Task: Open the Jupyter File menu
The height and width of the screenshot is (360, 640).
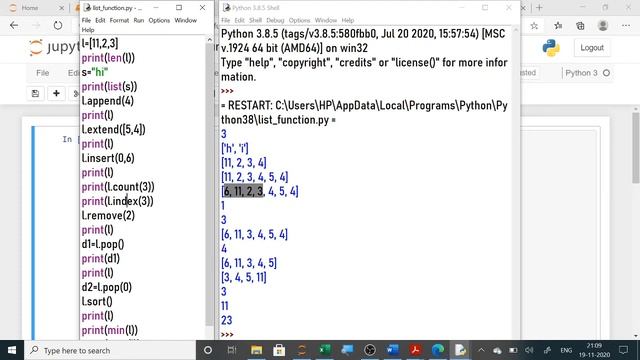Action: click(x=42, y=73)
